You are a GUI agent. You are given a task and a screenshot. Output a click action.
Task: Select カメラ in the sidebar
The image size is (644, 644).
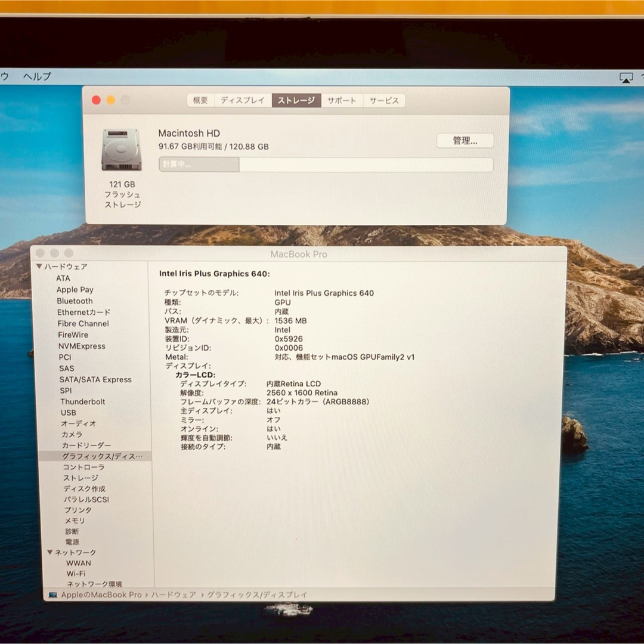tap(72, 435)
